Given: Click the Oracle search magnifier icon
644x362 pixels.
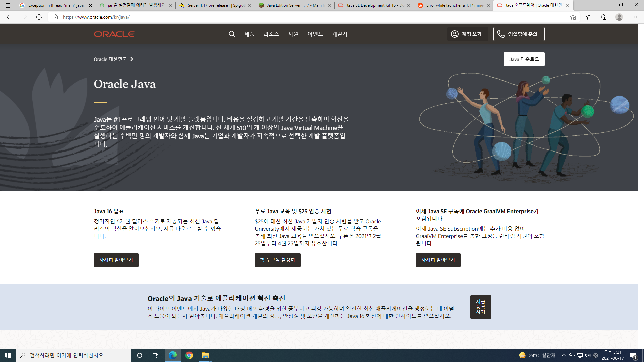Looking at the screenshot, I should coord(232,34).
